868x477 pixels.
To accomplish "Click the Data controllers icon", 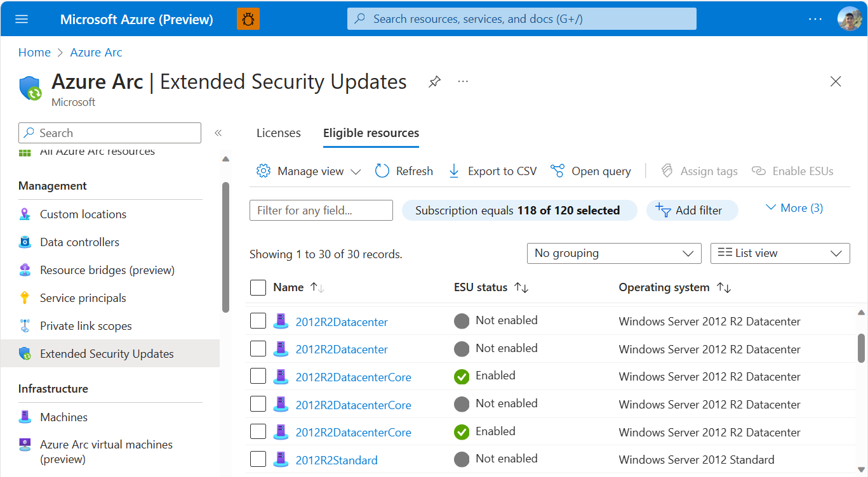I will point(25,242).
